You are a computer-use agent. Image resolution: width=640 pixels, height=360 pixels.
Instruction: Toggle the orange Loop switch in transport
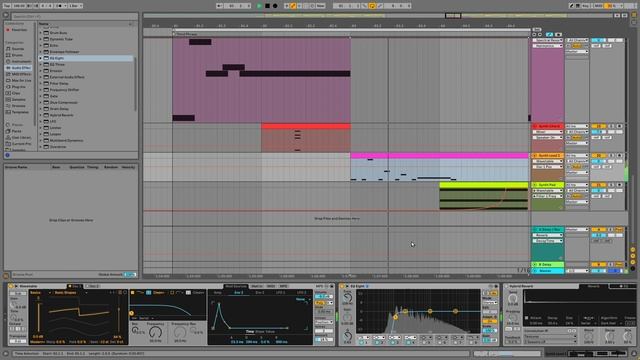[372, 6]
